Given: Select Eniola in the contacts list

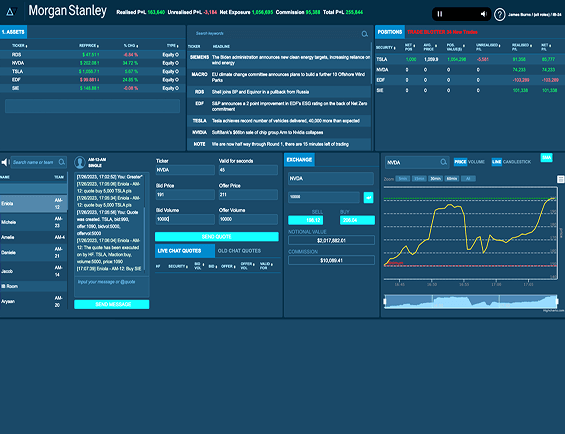Looking at the screenshot, I should point(34,203).
